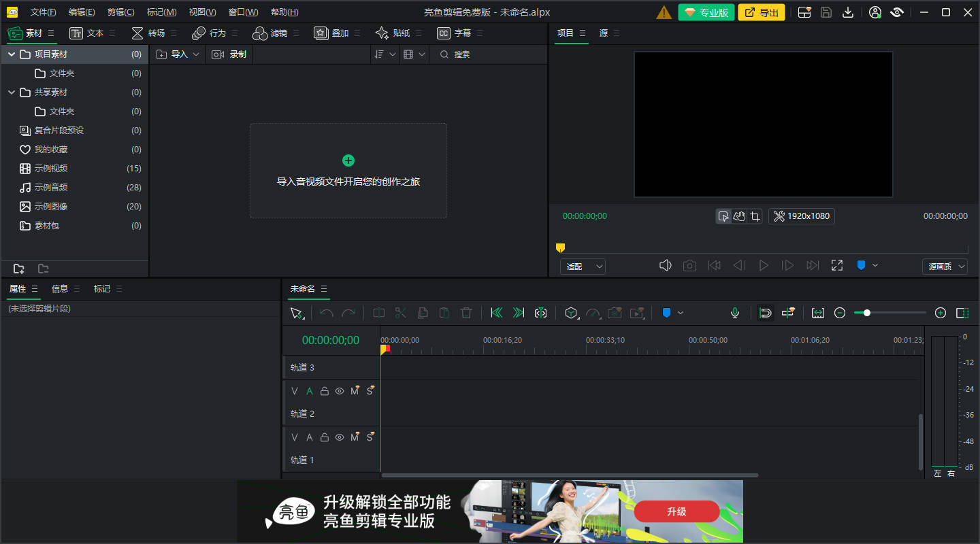The image size is (980, 544).
Task: Open the 文件(F) menu
Action: [44, 12]
